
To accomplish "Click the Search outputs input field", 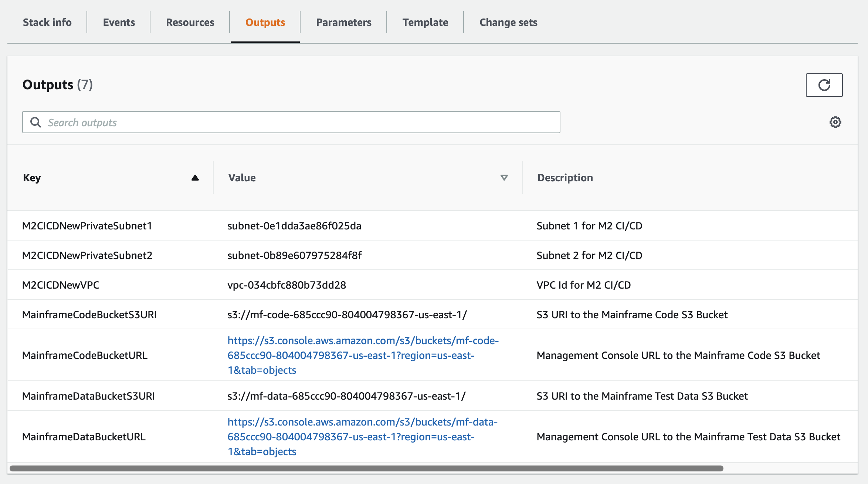I will pos(291,122).
